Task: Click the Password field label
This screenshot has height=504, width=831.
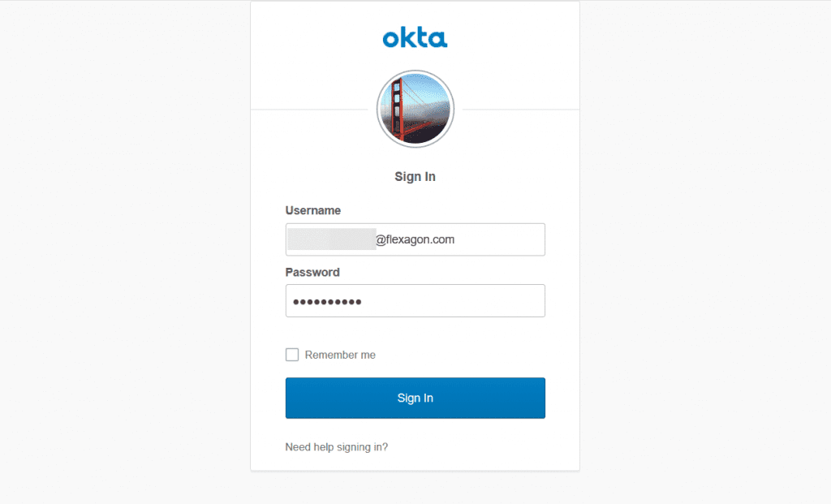Action: click(x=312, y=273)
